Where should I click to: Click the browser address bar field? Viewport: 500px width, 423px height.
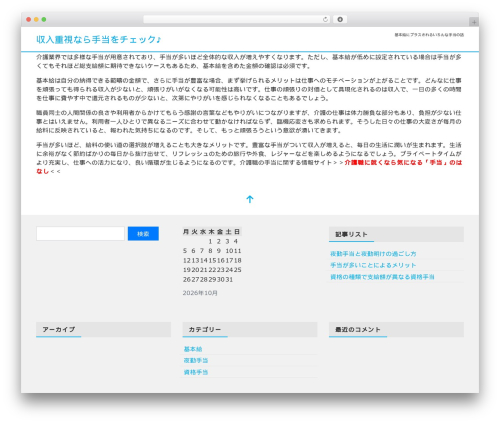point(236,20)
